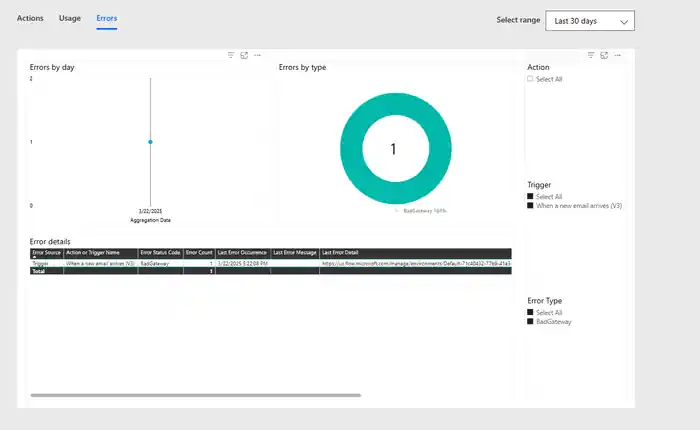The image size is (700, 430).
Task: Toggle Select All under Trigger
Action: tap(530, 196)
